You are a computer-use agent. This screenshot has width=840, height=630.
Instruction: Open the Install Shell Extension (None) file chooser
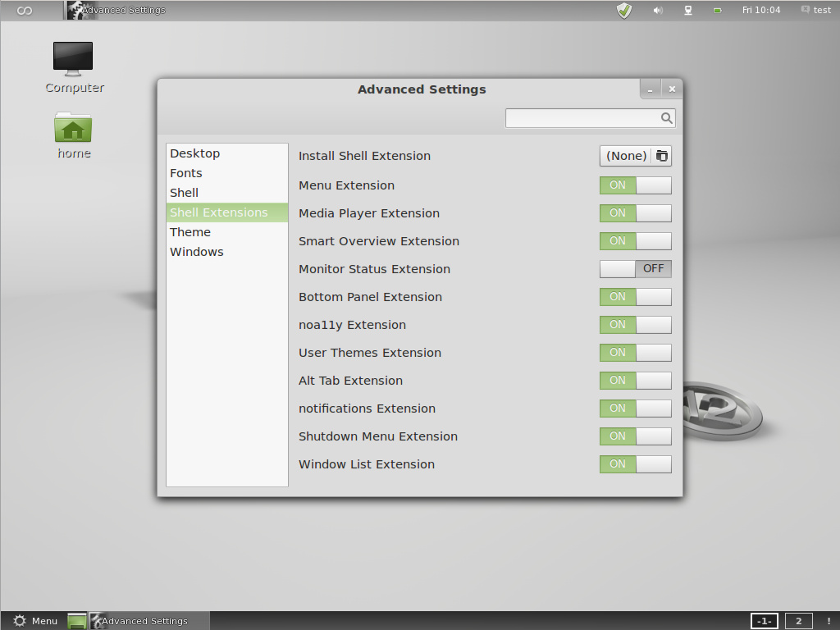[636, 156]
